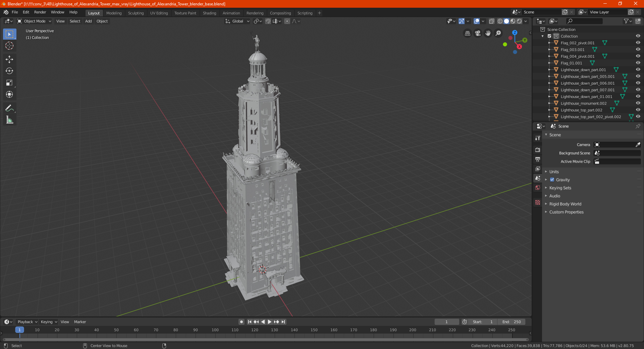
Task: Uncheck the Collection visibility checkbox
Action: pos(549,36)
